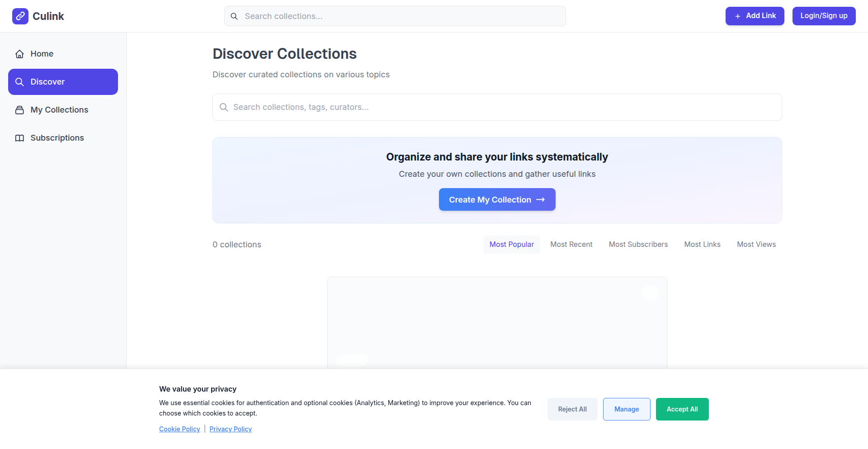Open the Privacy Policy link
This screenshot has width=868, height=449.
click(231, 429)
